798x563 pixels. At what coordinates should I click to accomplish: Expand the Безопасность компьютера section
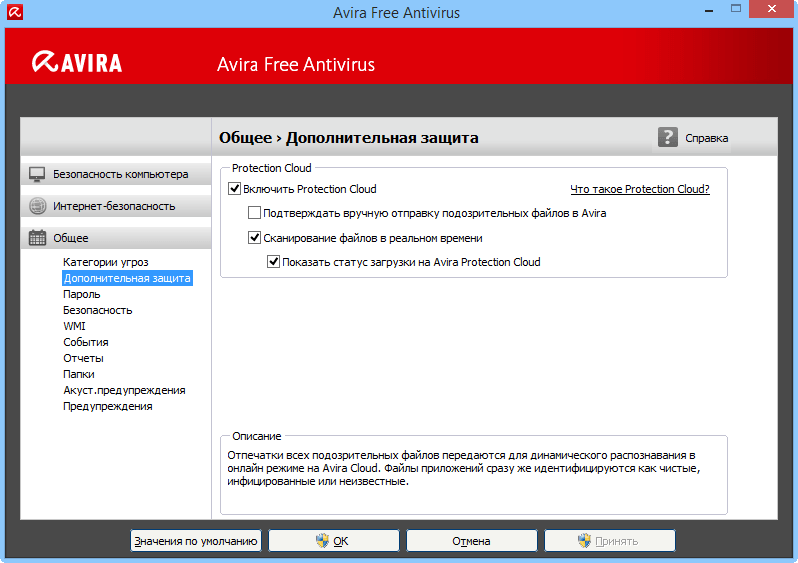click(x=116, y=174)
